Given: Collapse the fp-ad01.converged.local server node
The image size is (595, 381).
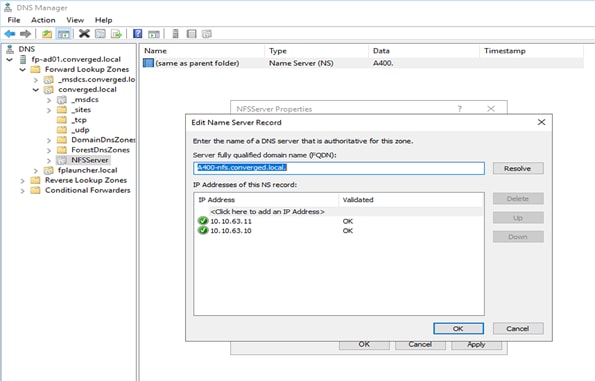Looking at the screenshot, I should pos(9,60).
